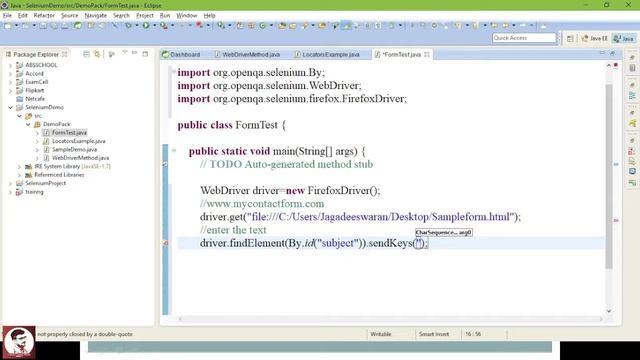Screen dimensions: 640x360
Task: Open the Help menu
Action: click(x=209, y=16)
